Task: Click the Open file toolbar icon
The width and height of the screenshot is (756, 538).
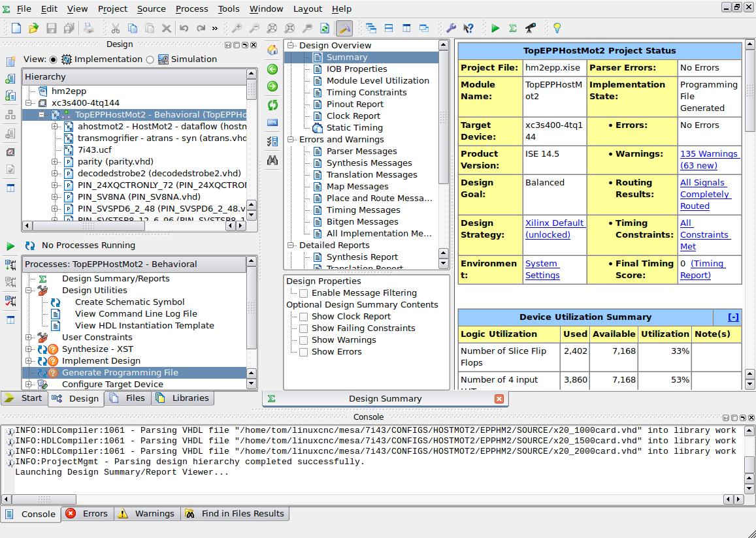Action: (x=33, y=28)
